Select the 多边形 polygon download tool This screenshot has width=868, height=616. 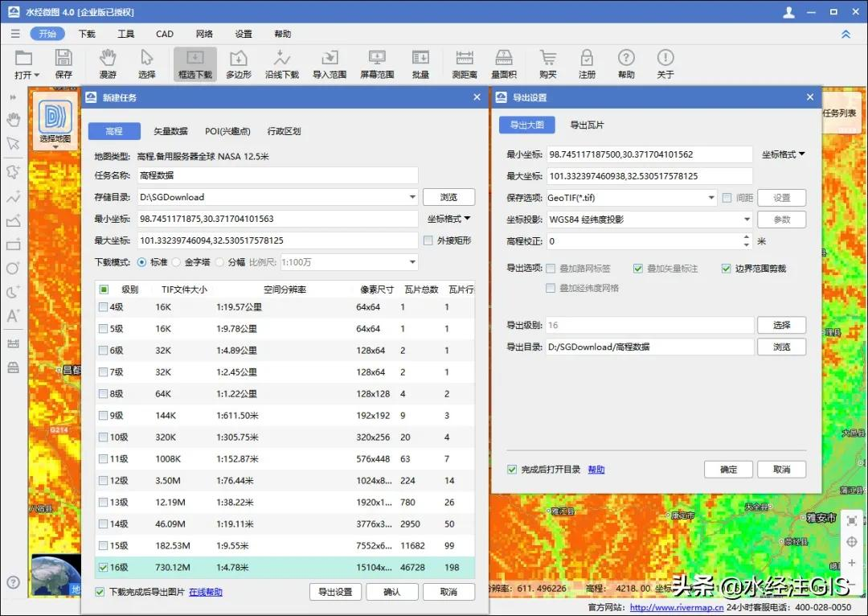point(239,64)
